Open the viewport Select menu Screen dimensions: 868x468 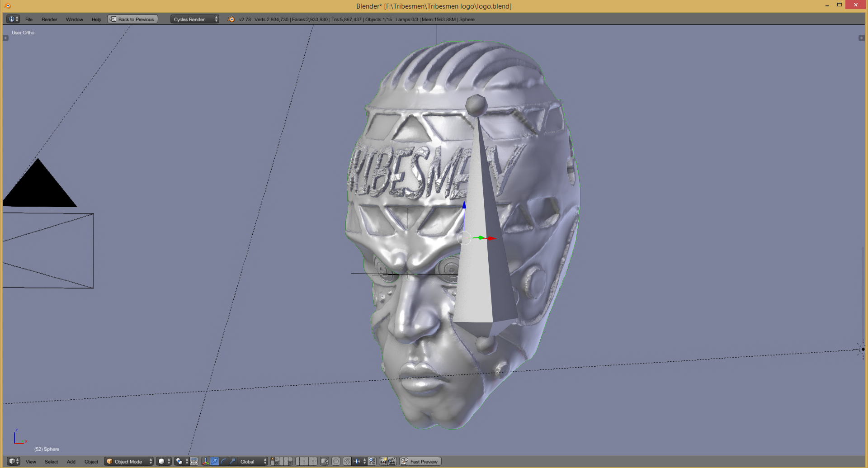click(51, 462)
